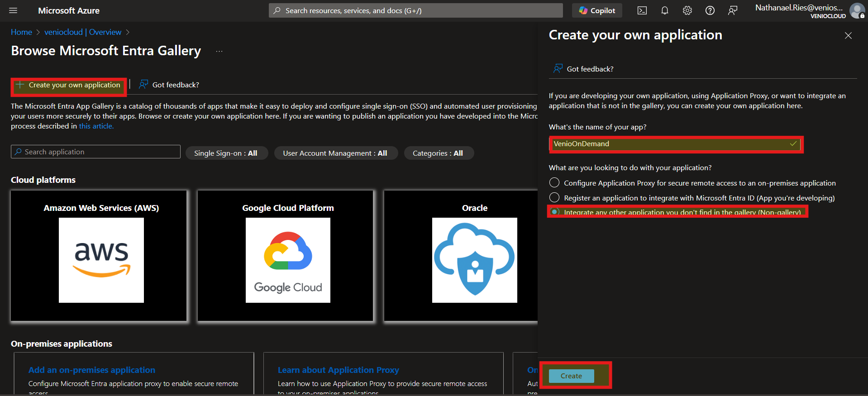Open Add an on-premises application link
This screenshot has width=868, height=396.
click(92, 370)
